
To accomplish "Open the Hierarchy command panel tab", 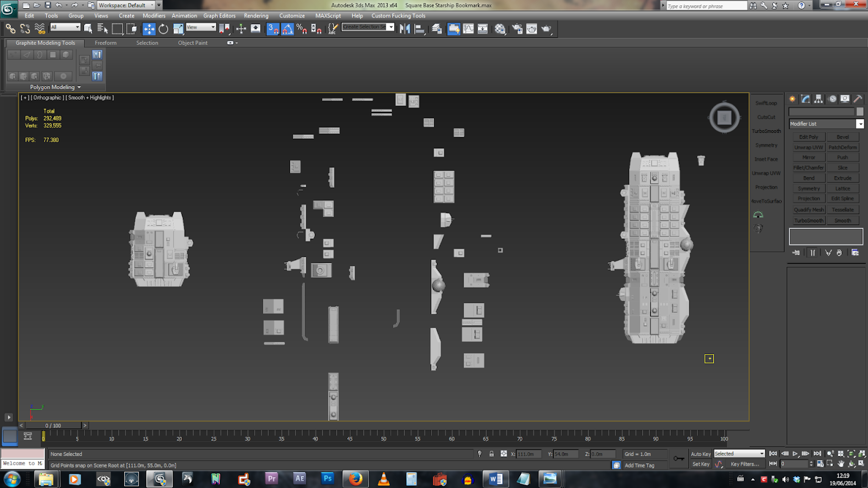I will [x=819, y=99].
